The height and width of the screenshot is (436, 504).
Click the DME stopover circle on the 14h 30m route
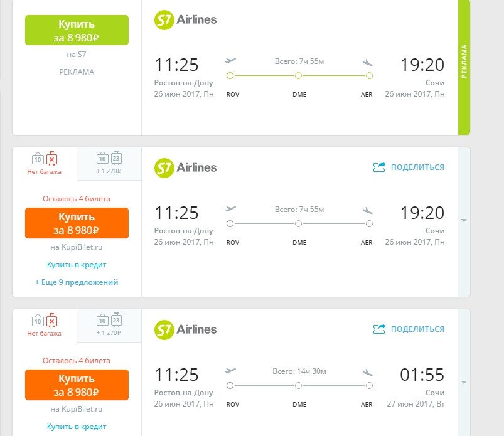coord(298,386)
